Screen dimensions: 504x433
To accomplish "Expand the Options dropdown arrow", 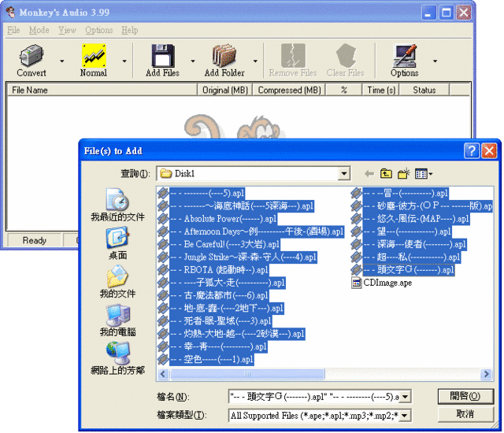I will click(x=435, y=61).
